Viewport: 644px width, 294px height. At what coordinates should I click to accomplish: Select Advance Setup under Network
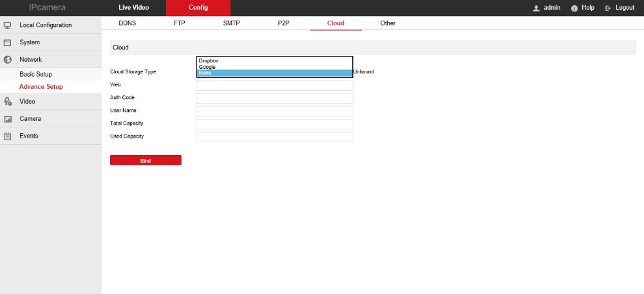pyautogui.click(x=50, y=87)
